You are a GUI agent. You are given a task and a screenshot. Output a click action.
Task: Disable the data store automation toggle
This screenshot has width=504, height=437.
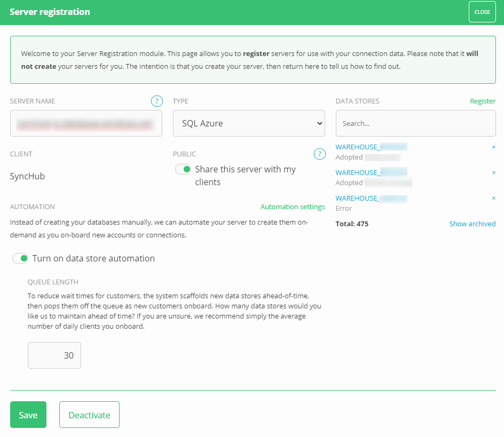20,258
